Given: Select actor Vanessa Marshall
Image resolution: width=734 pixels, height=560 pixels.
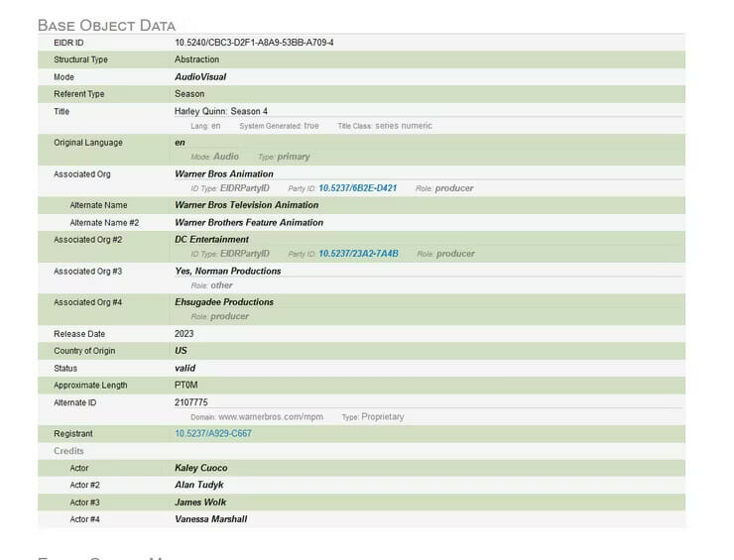Looking at the screenshot, I should pyautogui.click(x=210, y=519).
